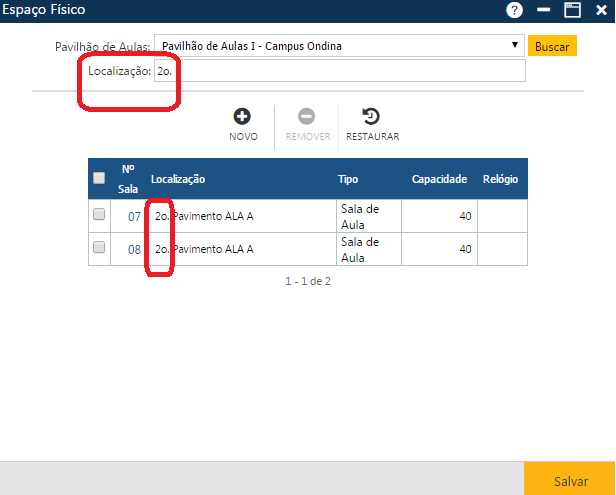Toggle the select-all checkbox in table header
The height and width of the screenshot is (495, 616).
[x=99, y=178]
